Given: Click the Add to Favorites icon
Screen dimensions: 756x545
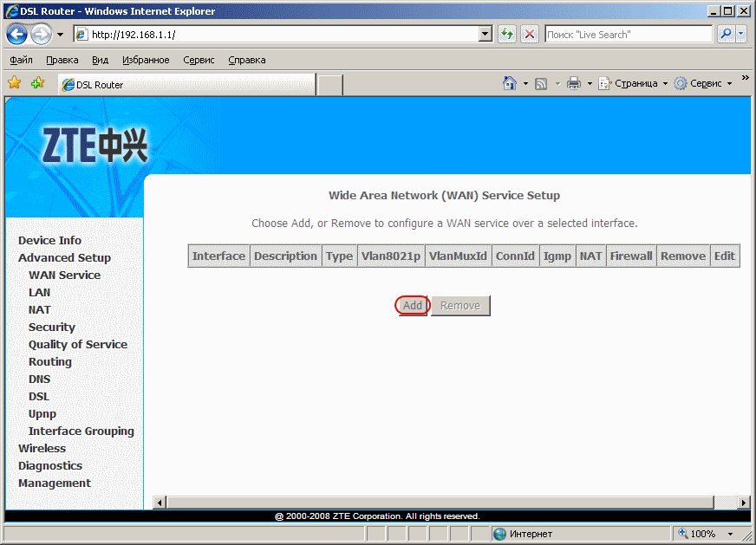Looking at the screenshot, I should [37, 84].
